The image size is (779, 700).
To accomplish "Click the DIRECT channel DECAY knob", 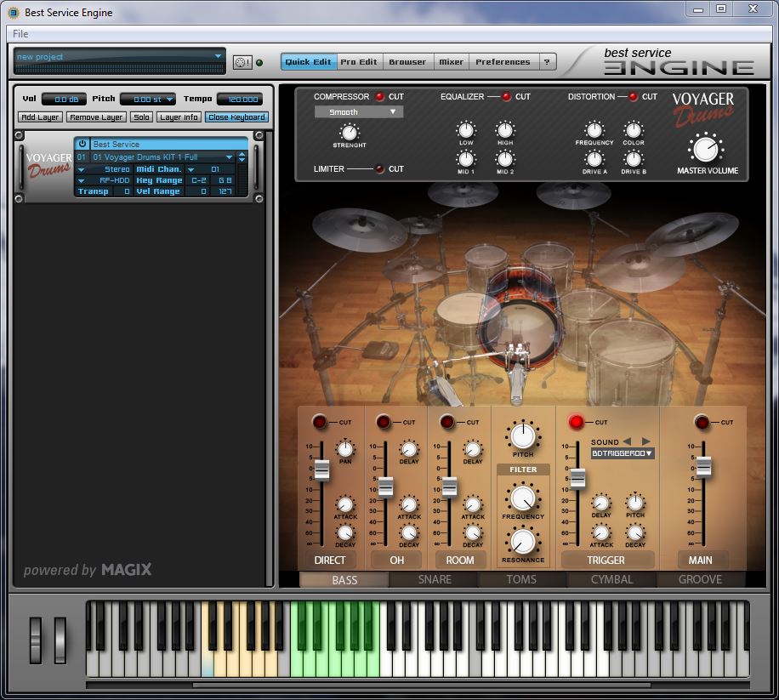I will click(345, 532).
